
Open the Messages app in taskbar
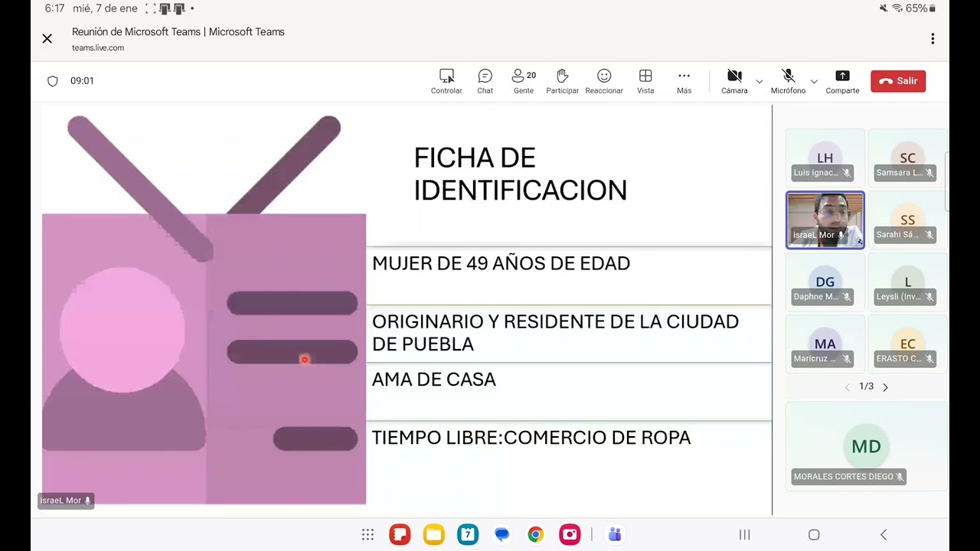tap(501, 535)
